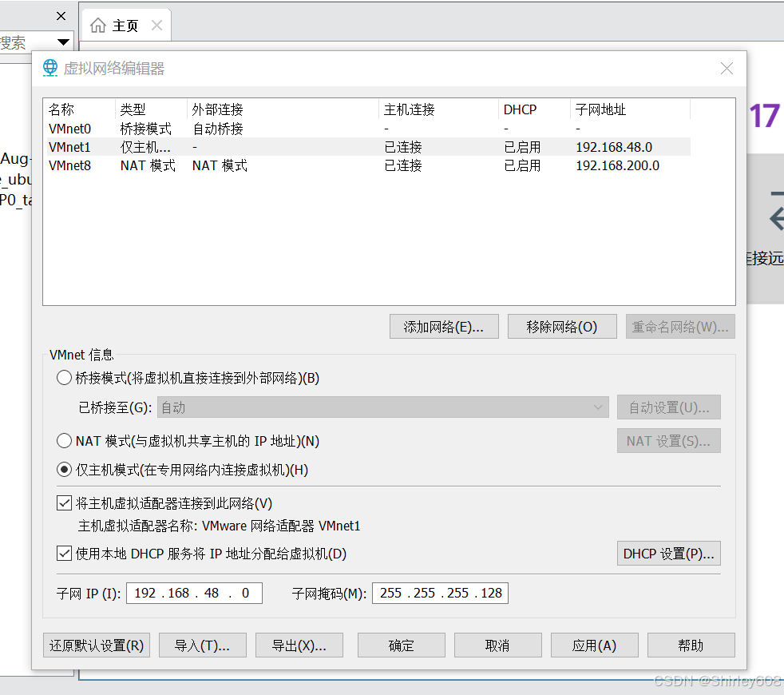Toggle the 使用本地DHCP服务 checkbox

pyautogui.click(x=64, y=553)
